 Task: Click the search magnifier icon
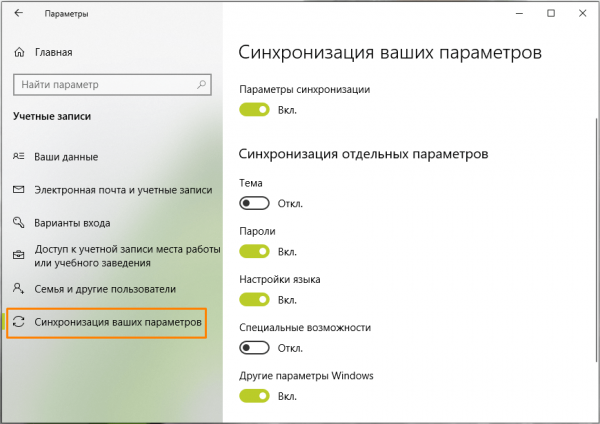click(x=201, y=84)
